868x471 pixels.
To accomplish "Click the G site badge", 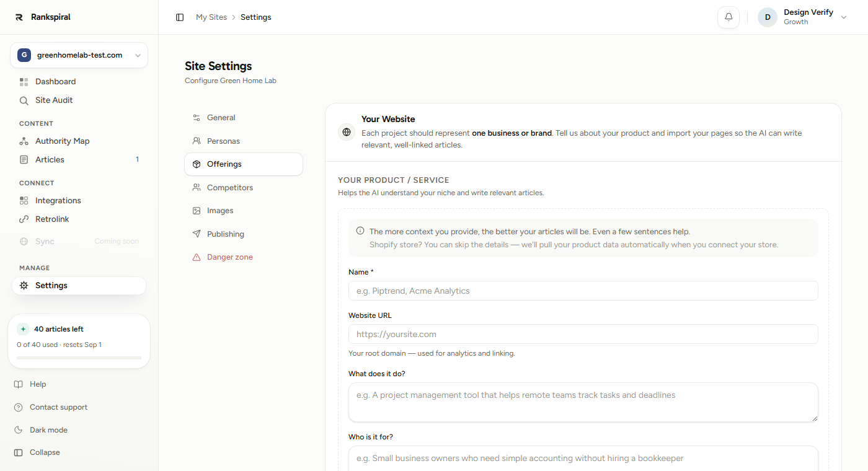I will (x=24, y=55).
